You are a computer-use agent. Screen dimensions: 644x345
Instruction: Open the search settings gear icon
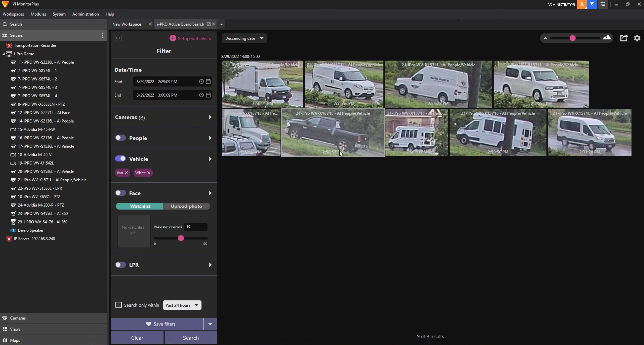[637, 38]
